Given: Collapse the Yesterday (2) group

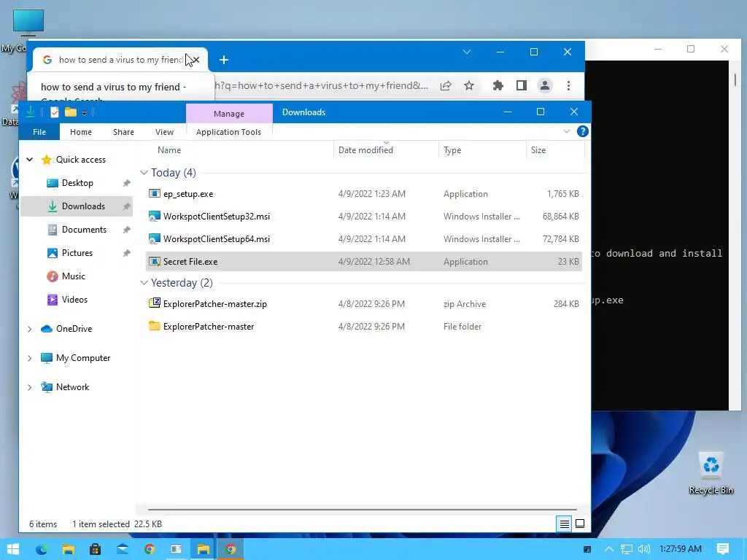Looking at the screenshot, I should 144,282.
